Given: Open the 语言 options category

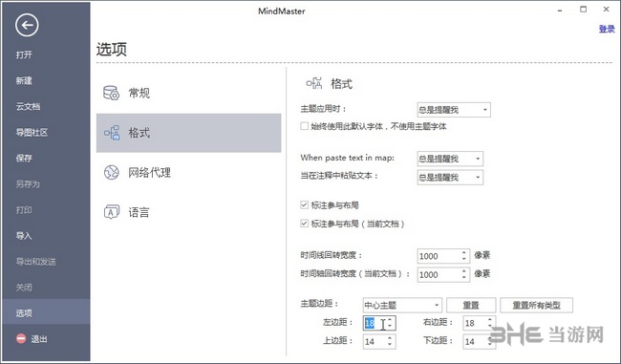Looking at the screenshot, I should click(x=188, y=212).
